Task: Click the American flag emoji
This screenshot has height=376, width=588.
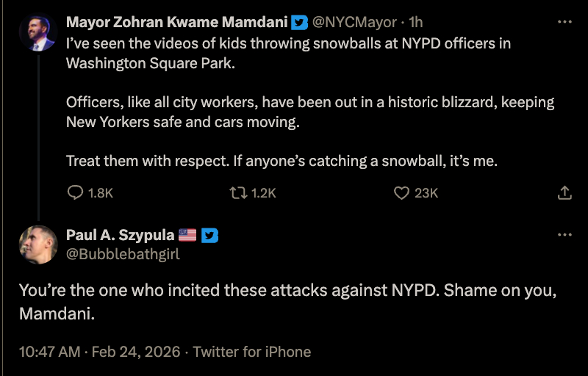Action: [187, 236]
